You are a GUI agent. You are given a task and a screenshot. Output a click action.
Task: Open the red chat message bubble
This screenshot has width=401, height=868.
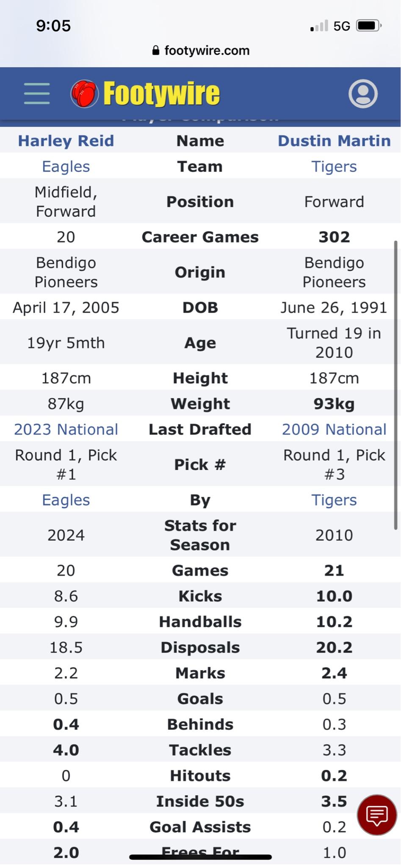pos(376,815)
